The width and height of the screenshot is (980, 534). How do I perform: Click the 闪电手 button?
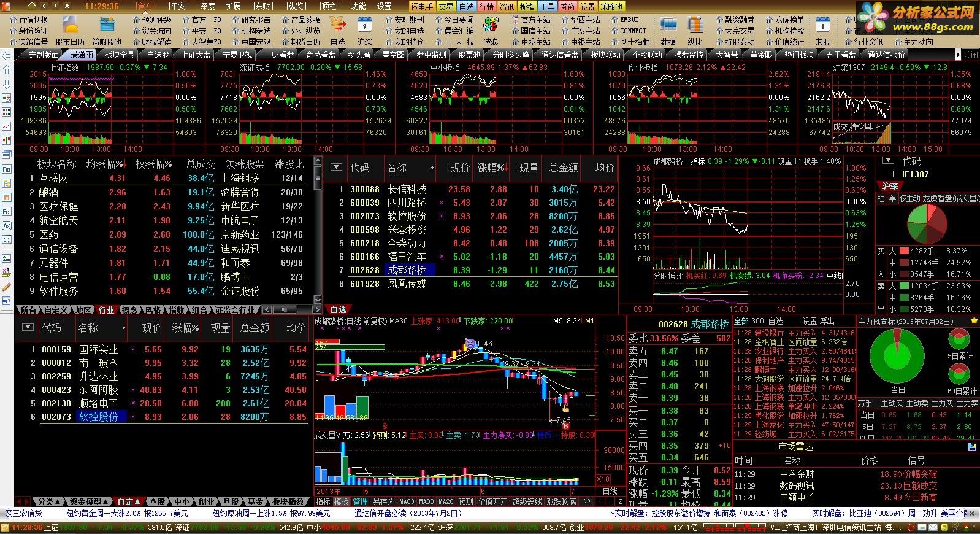point(422,6)
